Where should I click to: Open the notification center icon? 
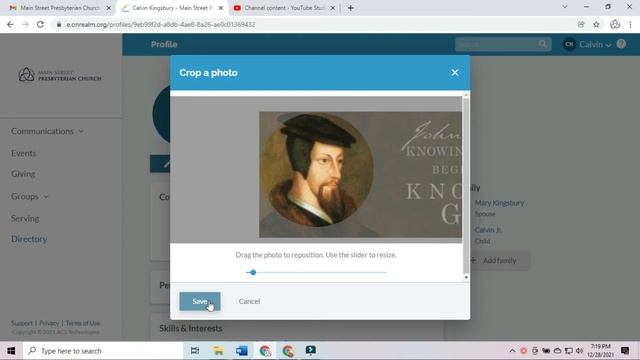(625, 351)
